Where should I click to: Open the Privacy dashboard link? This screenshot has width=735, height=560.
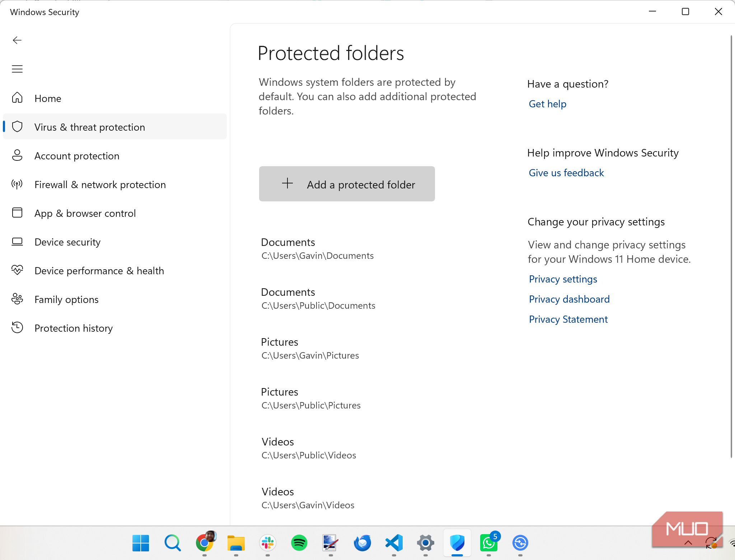(569, 299)
